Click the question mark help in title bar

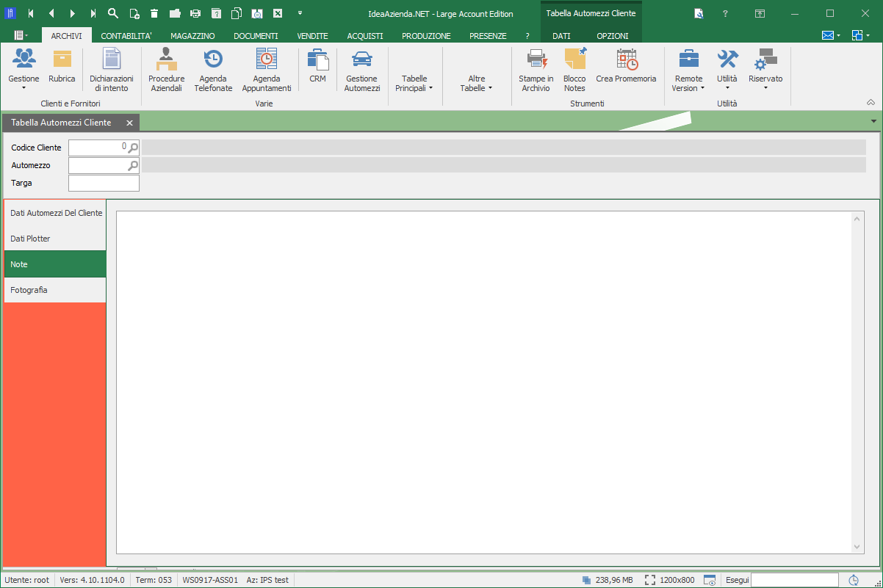pyautogui.click(x=725, y=13)
